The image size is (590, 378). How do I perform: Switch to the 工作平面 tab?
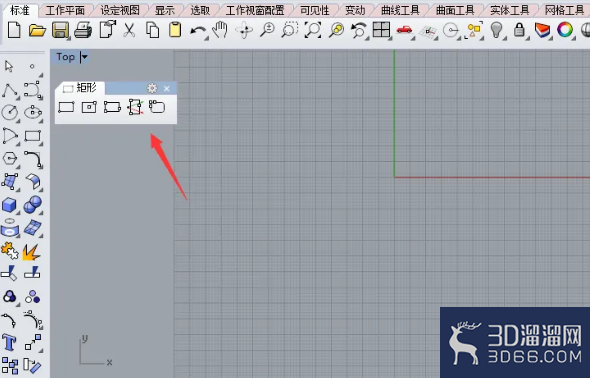[x=65, y=10]
